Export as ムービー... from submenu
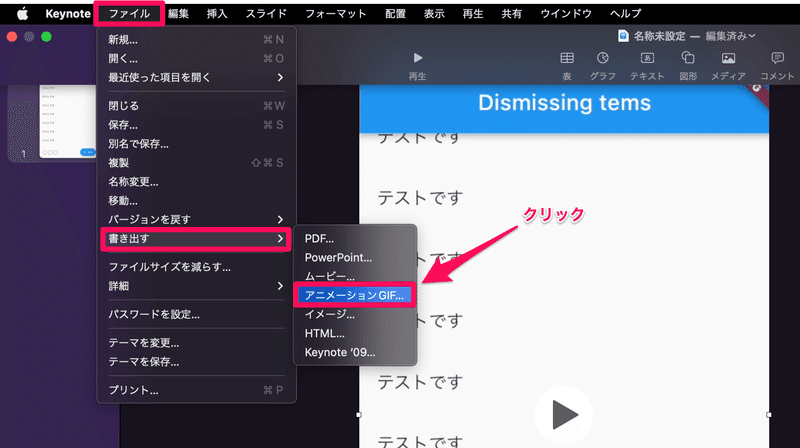 355,276
